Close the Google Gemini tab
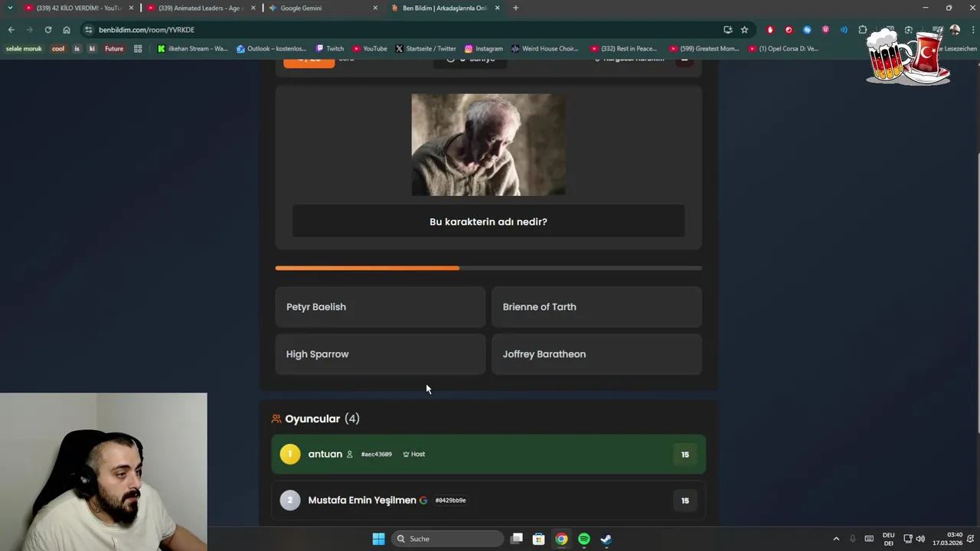 point(375,8)
